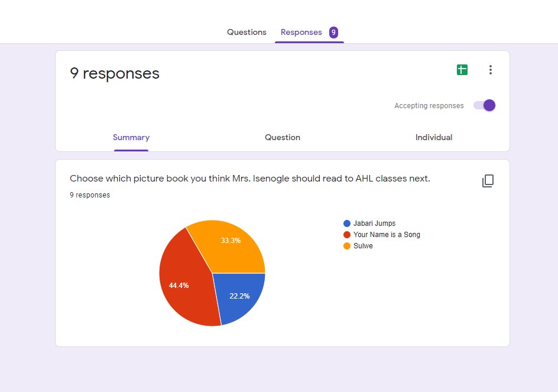The width and height of the screenshot is (558, 392).
Task: Turn off the Accepting responses switch
Action: pyautogui.click(x=484, y=105)
